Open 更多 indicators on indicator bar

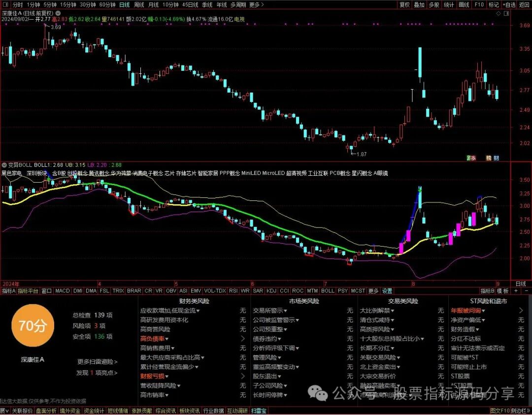373,291
